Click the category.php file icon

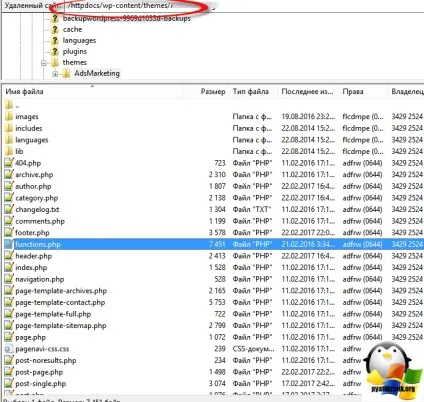click(x=9, y=198)
